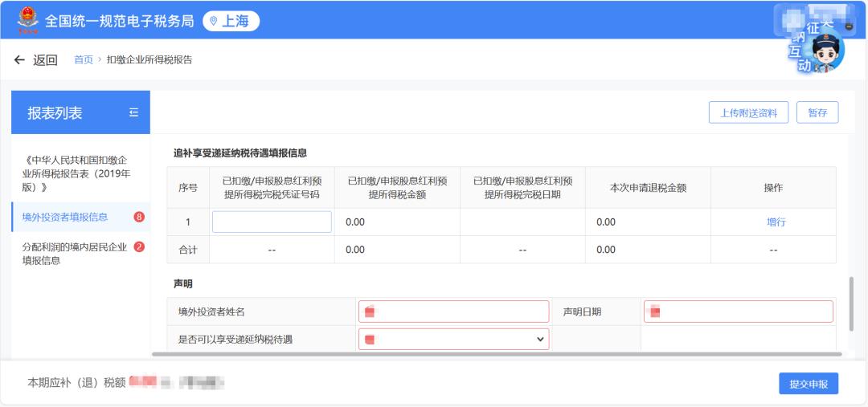Viewport: 868px width, 407px height.
Task: Open the 声明日期 date picker field
Action: (738, 311)
